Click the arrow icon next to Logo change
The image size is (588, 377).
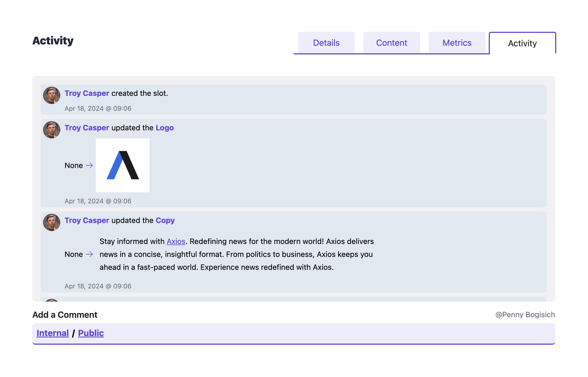(x=89, y=165)
